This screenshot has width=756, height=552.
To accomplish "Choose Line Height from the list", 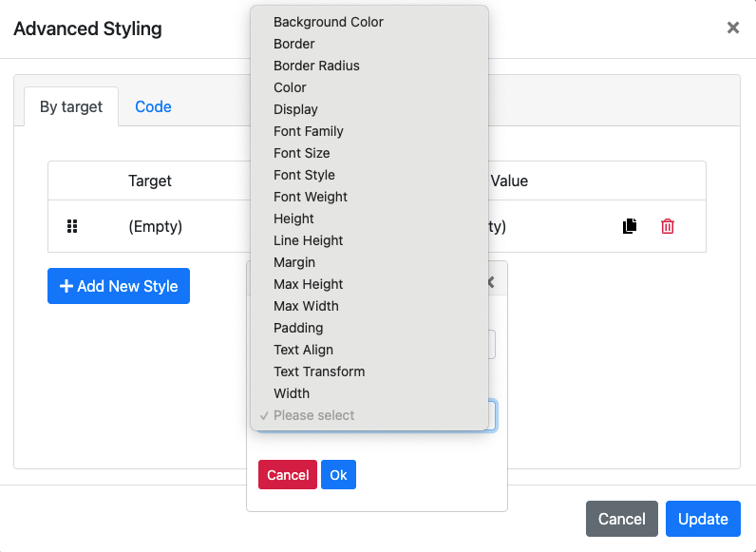I will (x=309, y=240).
